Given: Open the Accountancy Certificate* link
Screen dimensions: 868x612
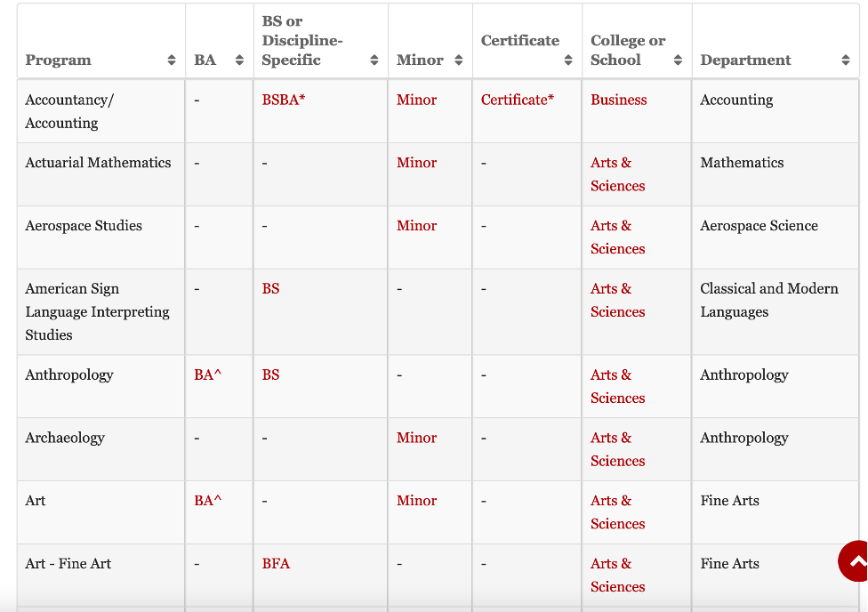Looking at the screenshot, I should point(517,100).
